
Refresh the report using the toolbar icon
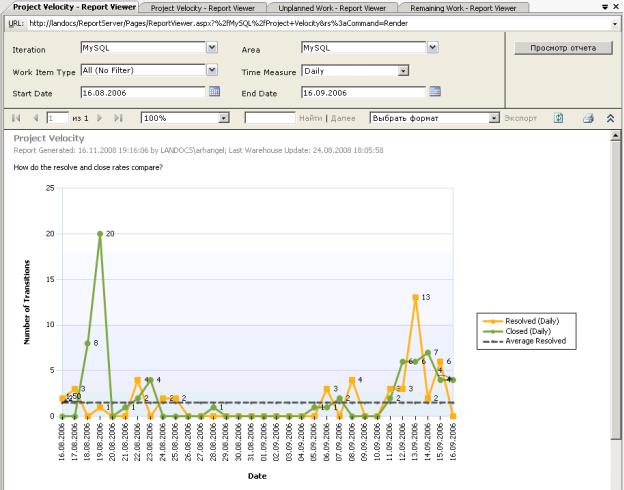coord(559,118)
